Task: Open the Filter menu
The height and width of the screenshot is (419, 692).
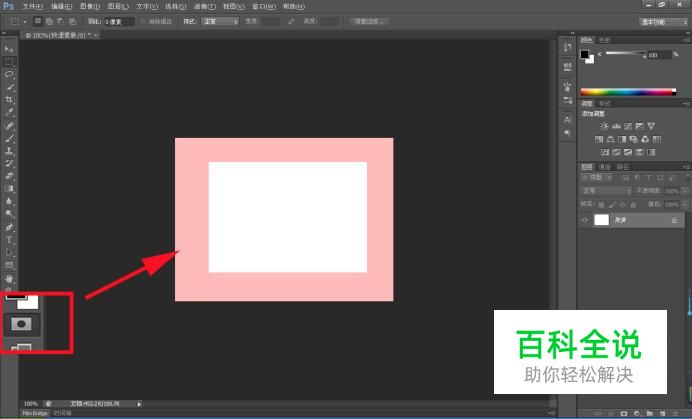Action: [x=205, y=7]
